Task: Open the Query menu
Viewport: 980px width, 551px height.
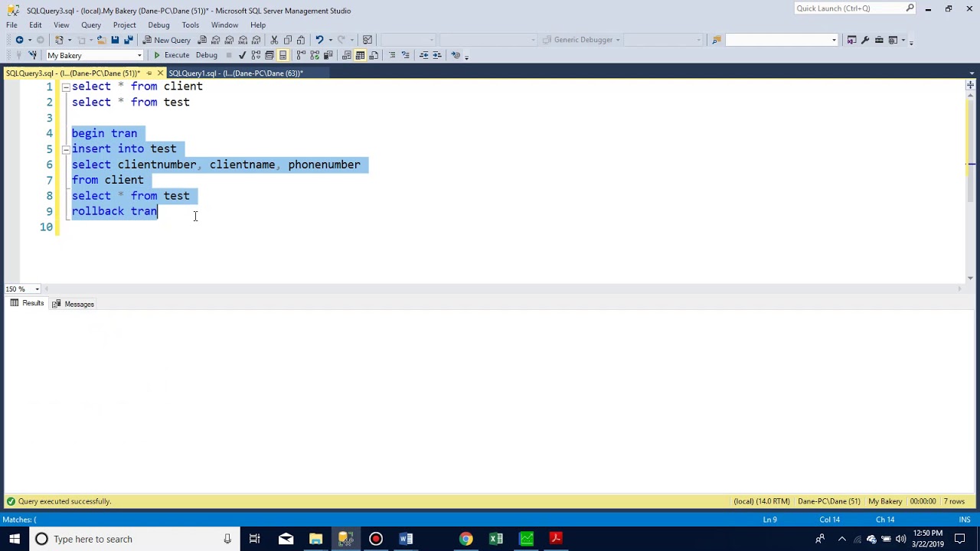Action: coord(91,24)
